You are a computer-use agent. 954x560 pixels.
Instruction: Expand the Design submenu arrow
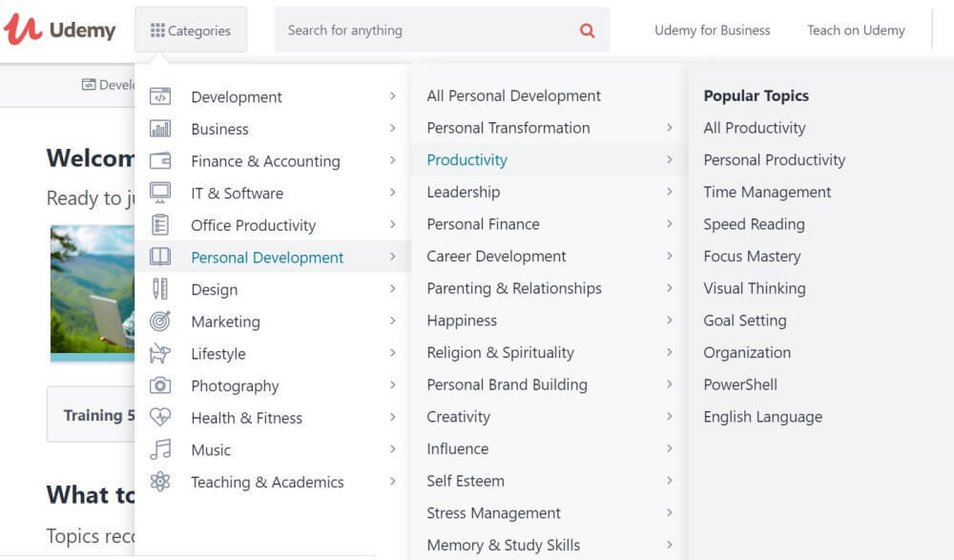click(392, 289)
